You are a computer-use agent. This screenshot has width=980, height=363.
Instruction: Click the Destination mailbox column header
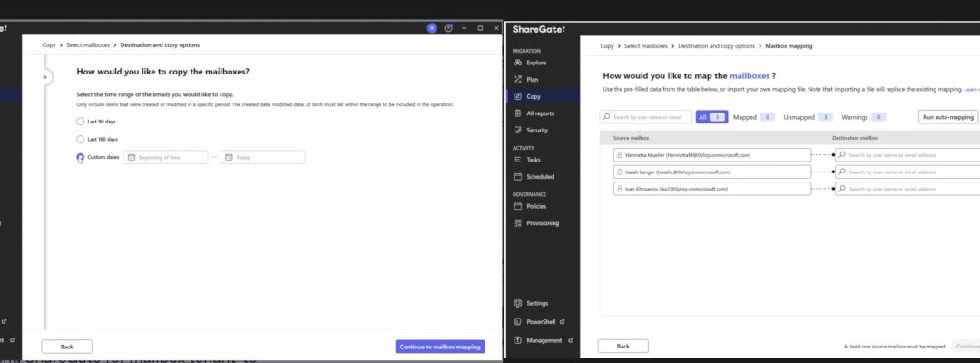tap(855, 137)
